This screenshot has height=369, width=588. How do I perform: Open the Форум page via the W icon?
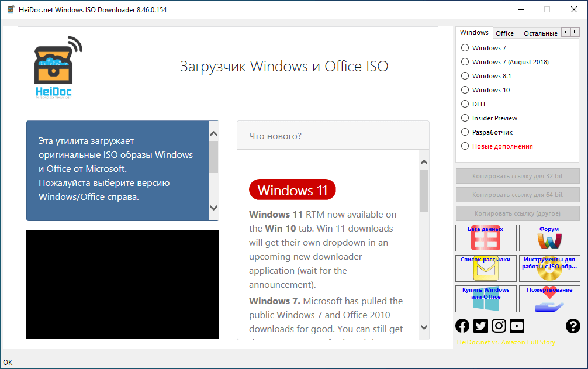pos(549,238)
